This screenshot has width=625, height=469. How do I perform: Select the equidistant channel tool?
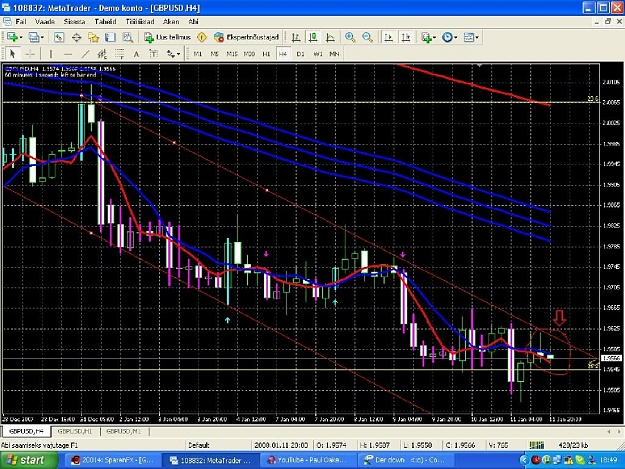coord(102,54)
